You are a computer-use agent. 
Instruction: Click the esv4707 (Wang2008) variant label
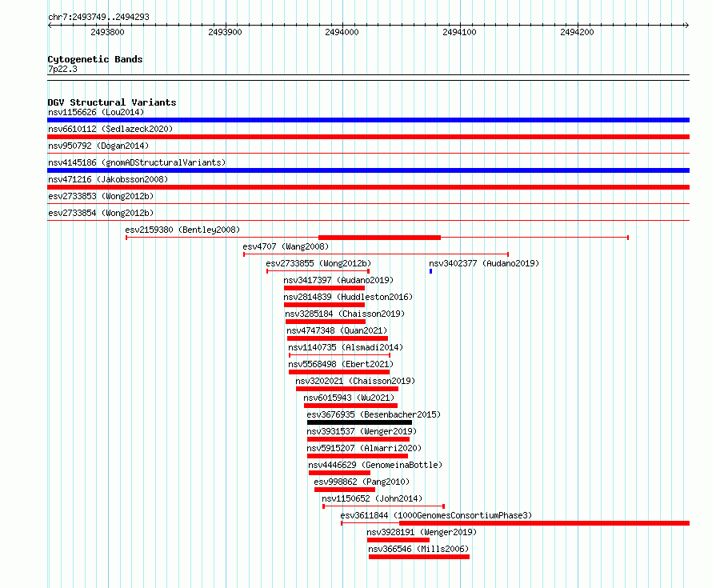point(286,246)
